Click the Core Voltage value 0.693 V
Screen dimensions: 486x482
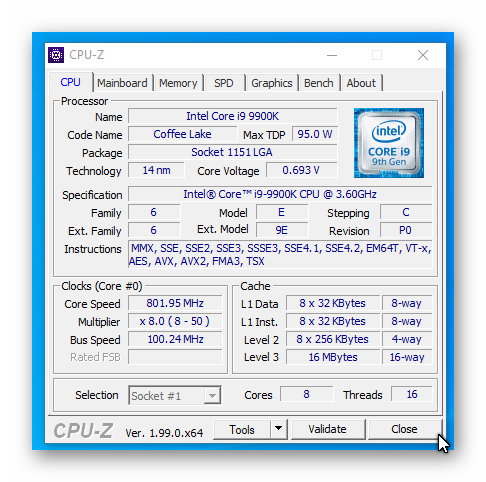click(x=301, y=170)
